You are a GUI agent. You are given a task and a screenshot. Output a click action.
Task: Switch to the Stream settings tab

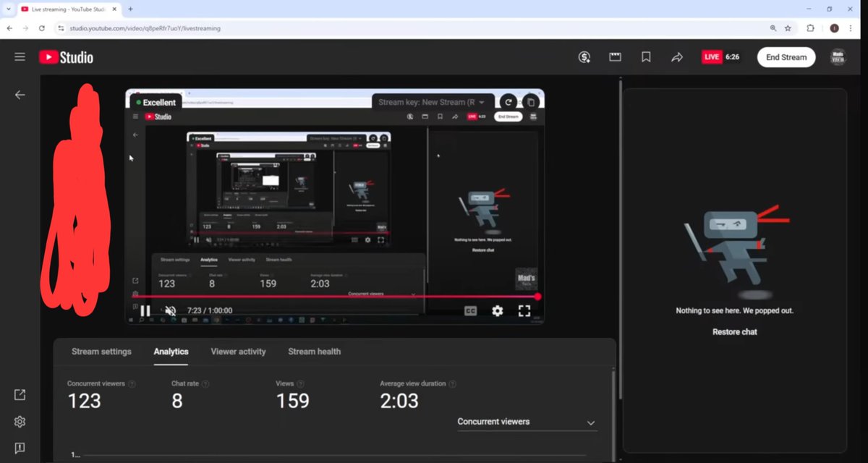coord(101,352)
